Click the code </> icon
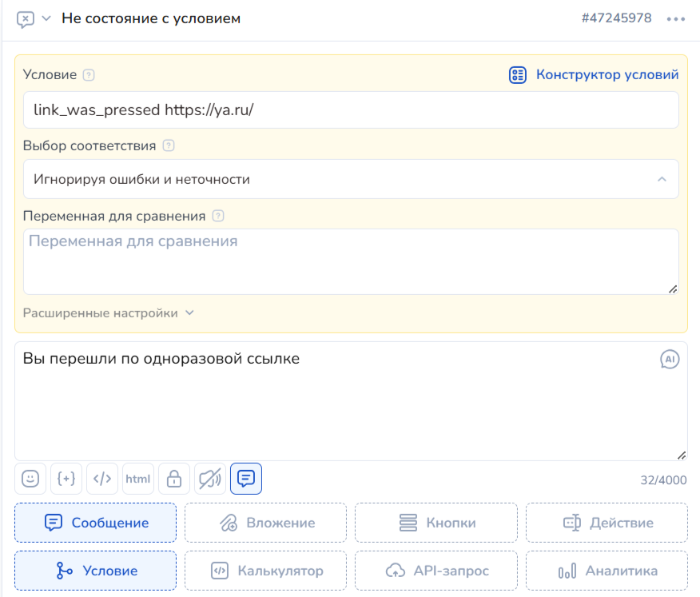This screenshot has height=597, width=700. click(x=102, y=479)
